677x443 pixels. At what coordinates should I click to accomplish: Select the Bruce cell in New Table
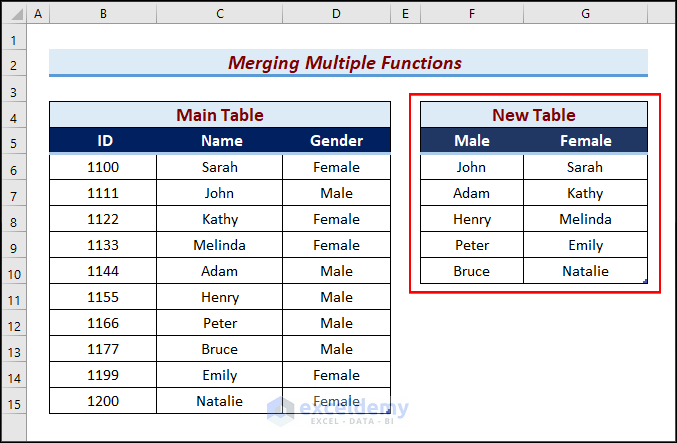(472, 271)
